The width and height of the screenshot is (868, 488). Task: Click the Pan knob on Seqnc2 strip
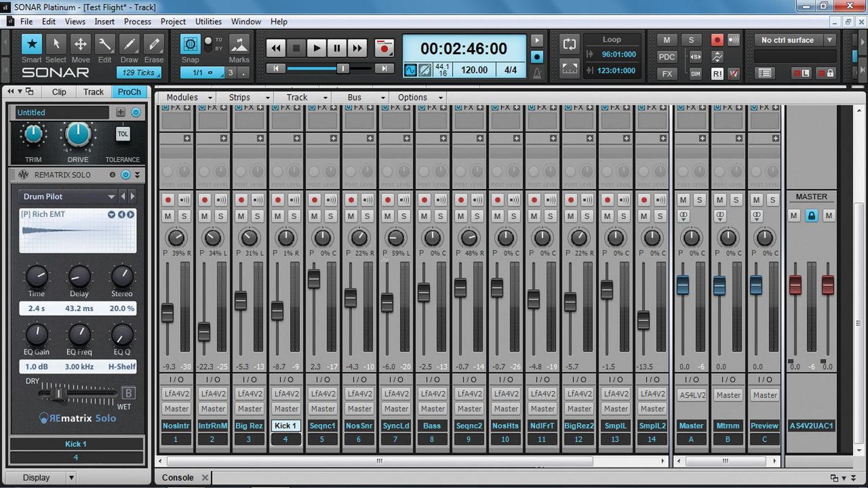469,238
